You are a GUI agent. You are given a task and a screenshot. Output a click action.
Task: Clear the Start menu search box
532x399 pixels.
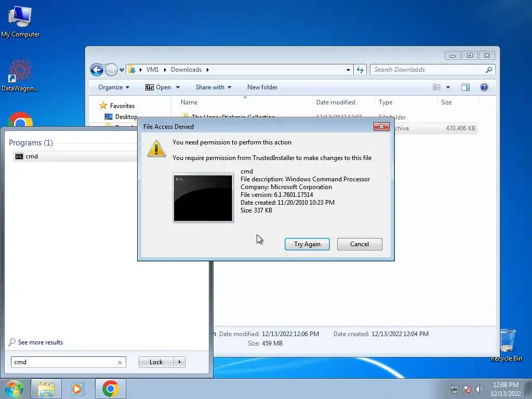click(x=120, y=362)
